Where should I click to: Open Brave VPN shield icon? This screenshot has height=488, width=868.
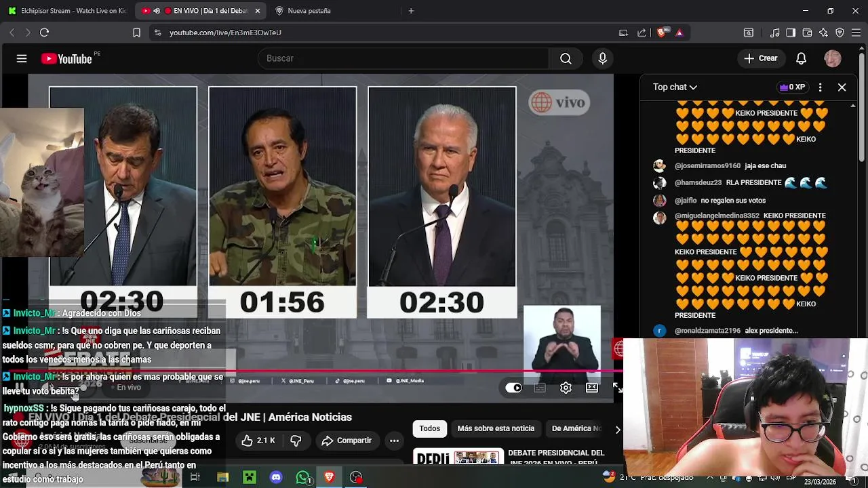840,33
